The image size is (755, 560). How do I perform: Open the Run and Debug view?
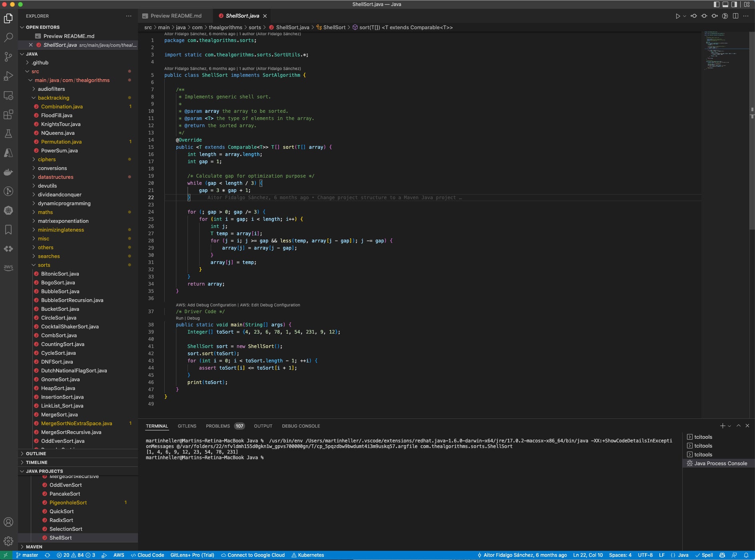click(8, 76)
